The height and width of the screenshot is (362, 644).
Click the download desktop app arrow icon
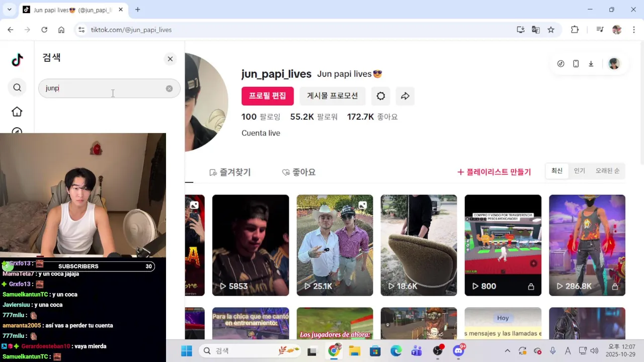pyautogui.click(x=591, y=64)
